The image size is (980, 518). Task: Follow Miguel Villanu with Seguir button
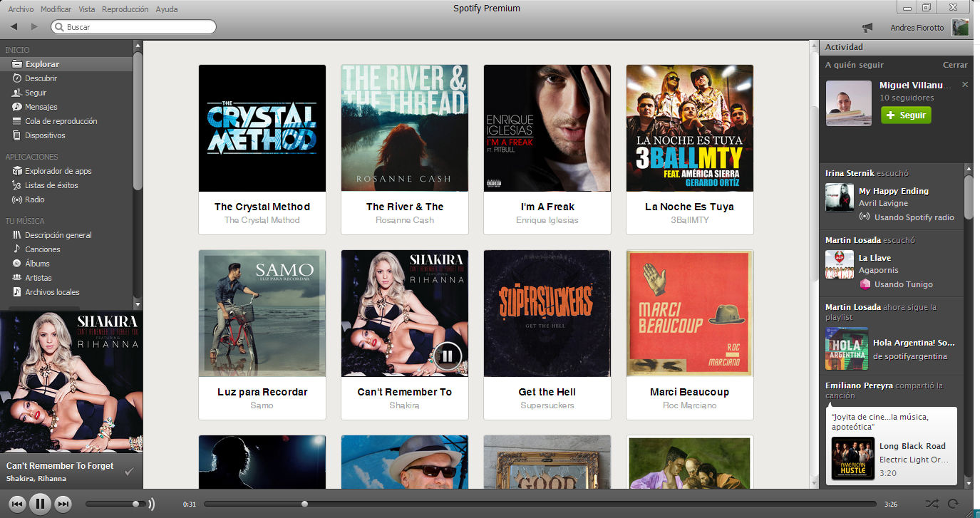point(906,115)
